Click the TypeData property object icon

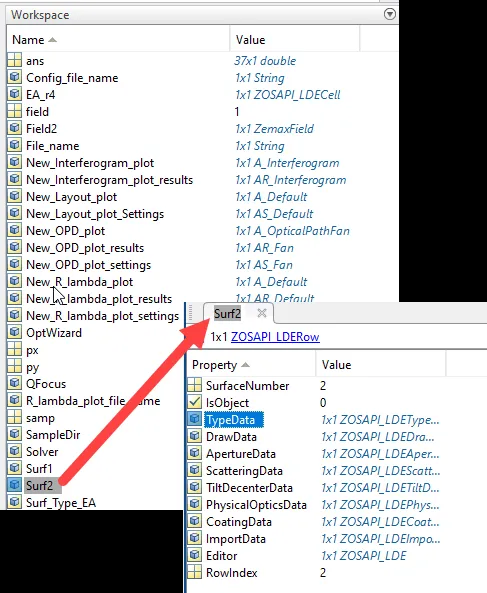(x=195, y=419)
